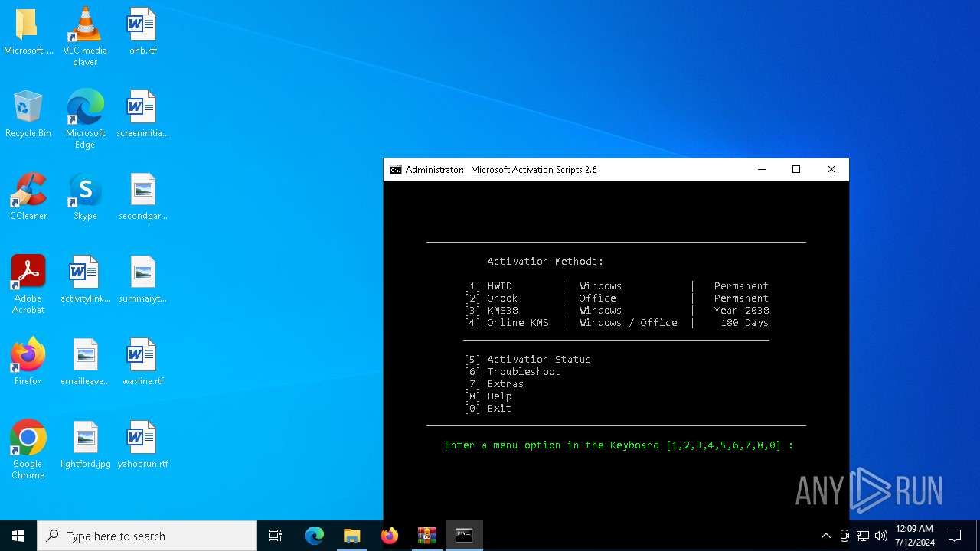980x551 pixels.
Task: Select the emailleave... image file
Action: (85, 362)
